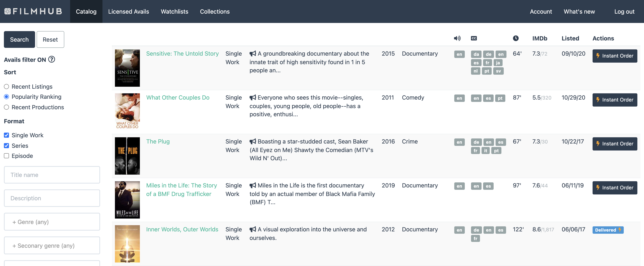Image resolution: width=644 pixels, height=266 pixels.
Task: Click the closed captions CC column icon
Action: tap(474, 38)
